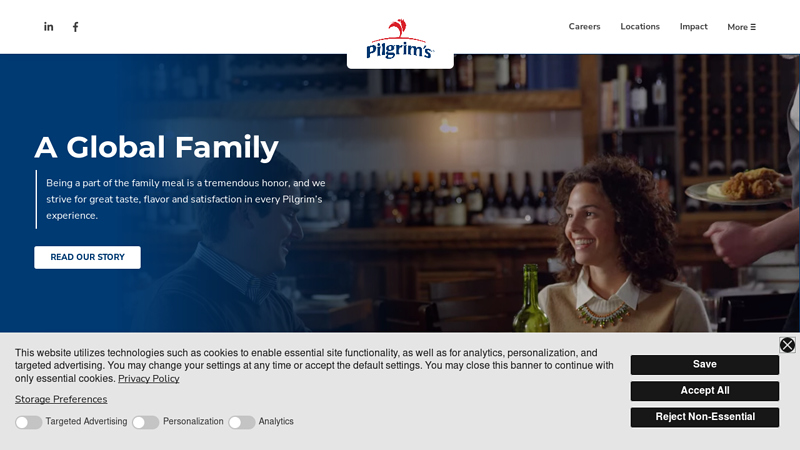Viewport: 800px width, 450px height.
Task: Open the Facebook social icon
Action: coord(76,27)
